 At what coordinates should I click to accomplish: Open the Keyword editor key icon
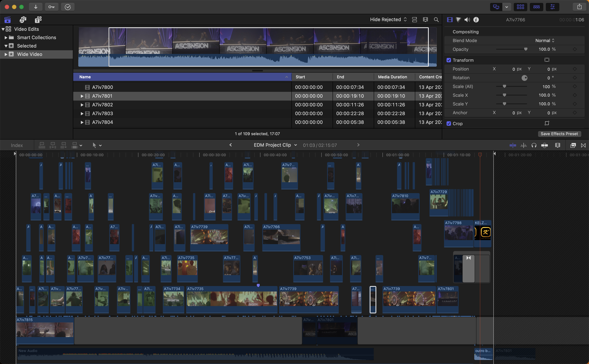tap(52, 7)
